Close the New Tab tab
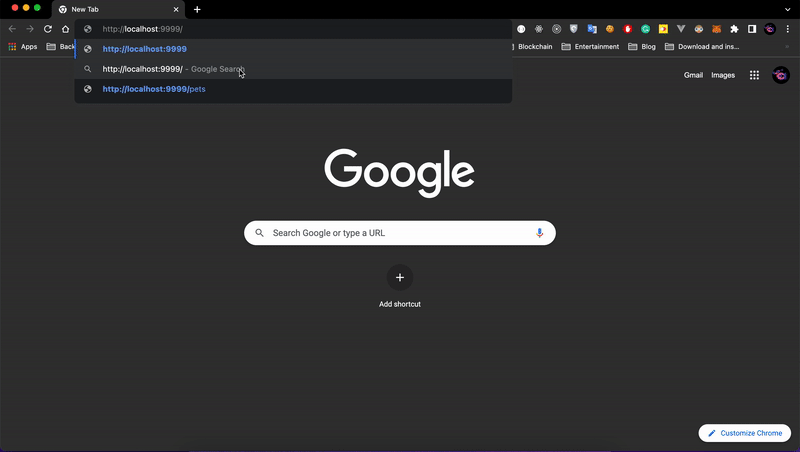The image size is (800, 452). (176, 9)
